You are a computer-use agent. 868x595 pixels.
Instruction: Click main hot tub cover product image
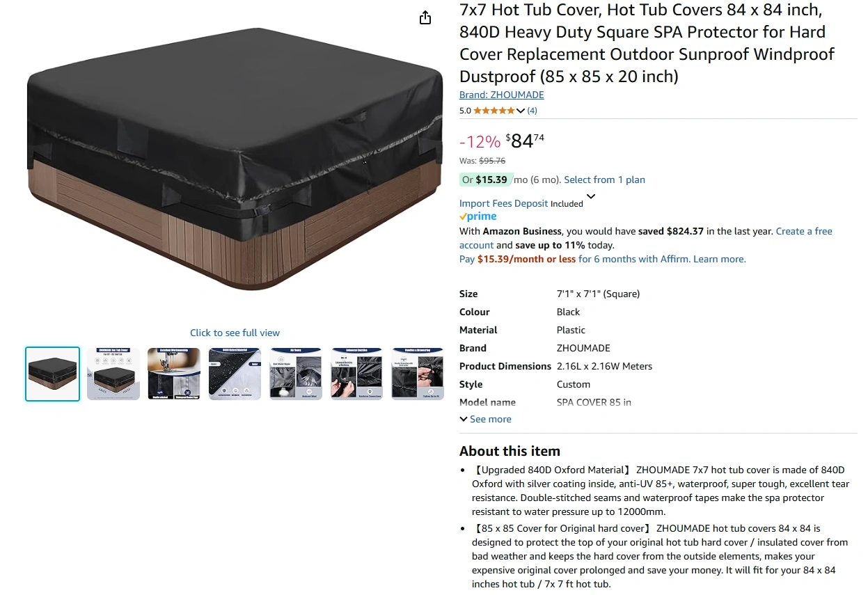[x=235, y=159]
